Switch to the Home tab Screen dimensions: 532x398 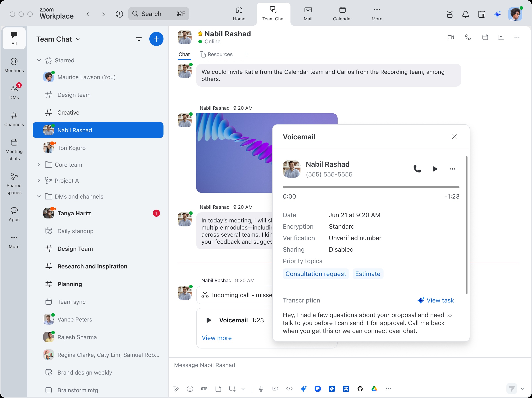click(x=239, y=14)
